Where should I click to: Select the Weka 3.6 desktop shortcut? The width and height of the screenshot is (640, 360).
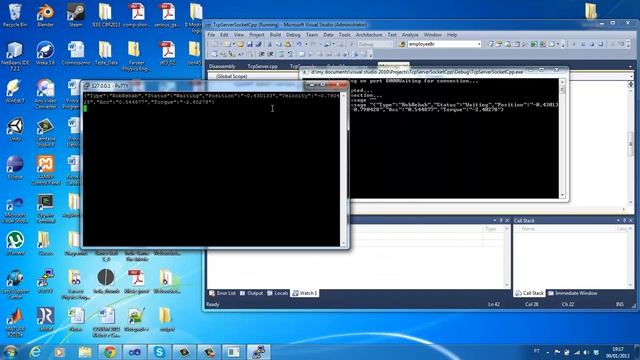45,53
